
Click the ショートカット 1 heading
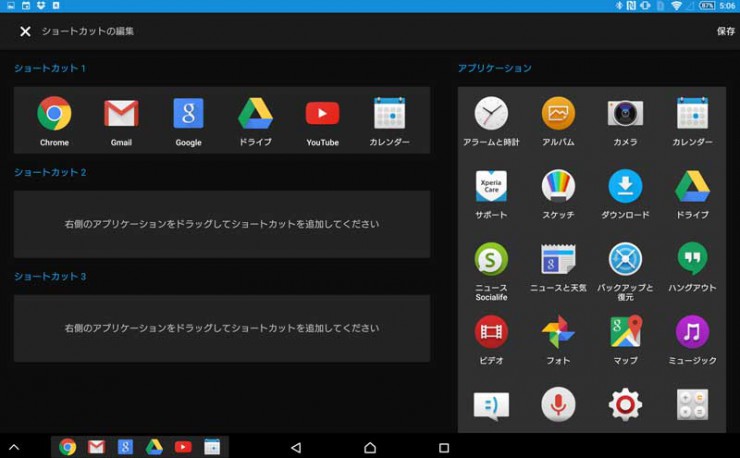click(50, 68)
